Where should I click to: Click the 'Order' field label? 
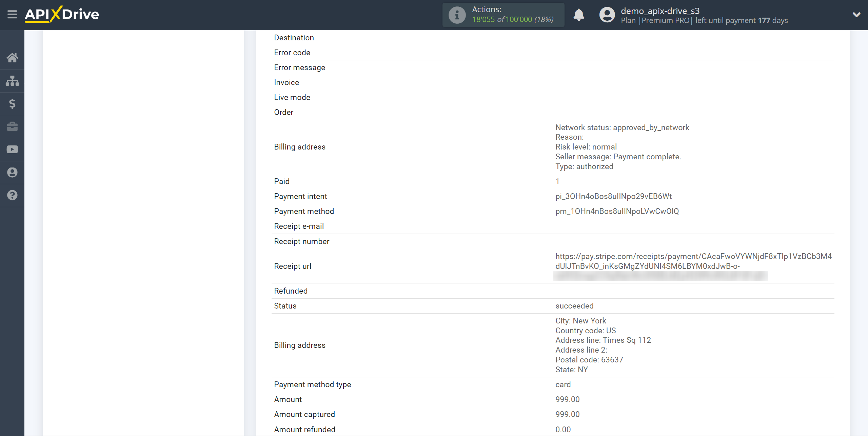pos(283,112)
